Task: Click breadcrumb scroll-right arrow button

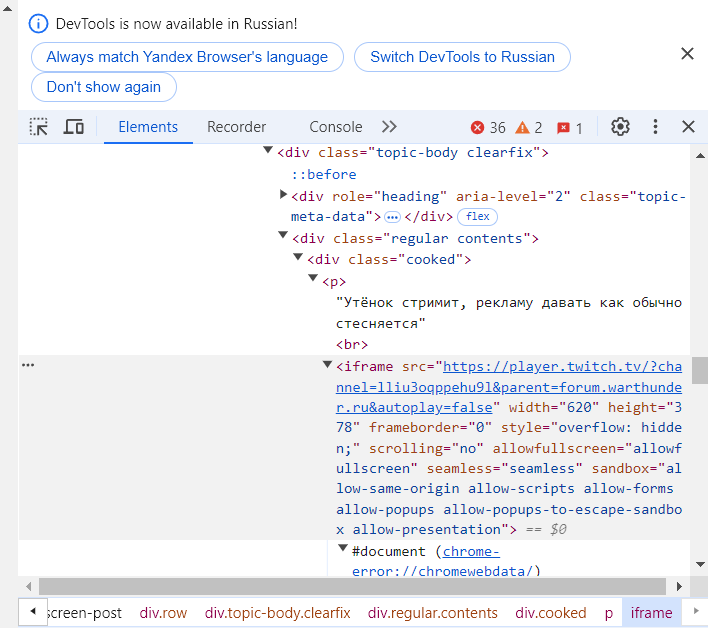Action: tap(695, 612)
